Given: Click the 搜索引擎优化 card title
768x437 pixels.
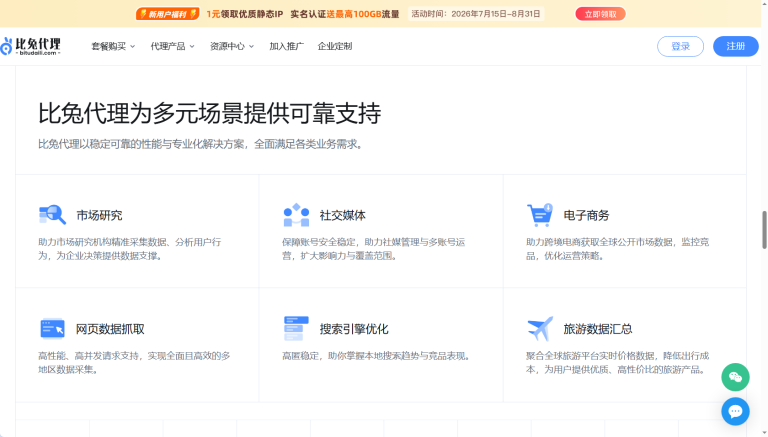Looking at the screenshot, I should [354, 329].
